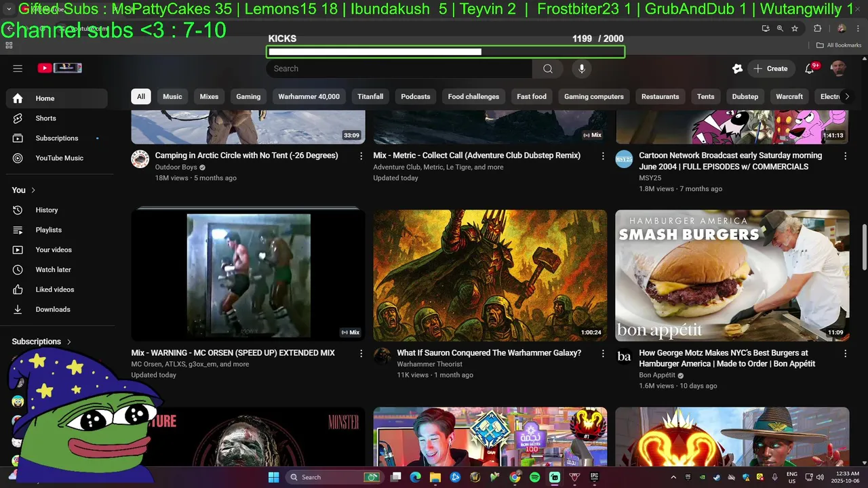Open Playlists in sidebar

click(x=58, y=230)
